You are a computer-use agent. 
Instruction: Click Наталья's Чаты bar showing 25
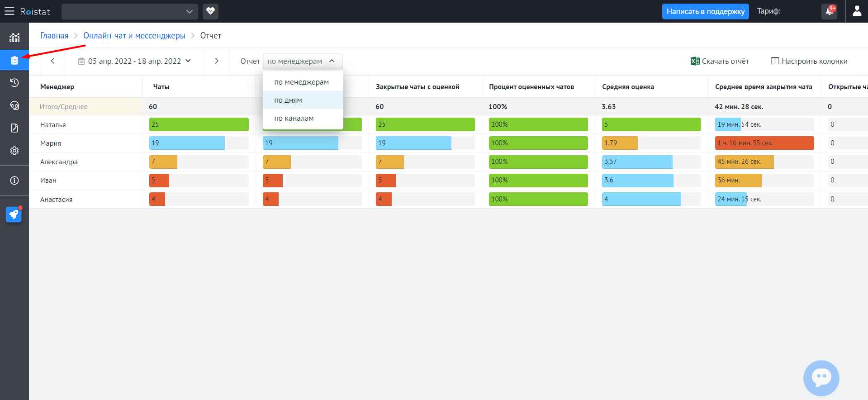pos(199,124)
